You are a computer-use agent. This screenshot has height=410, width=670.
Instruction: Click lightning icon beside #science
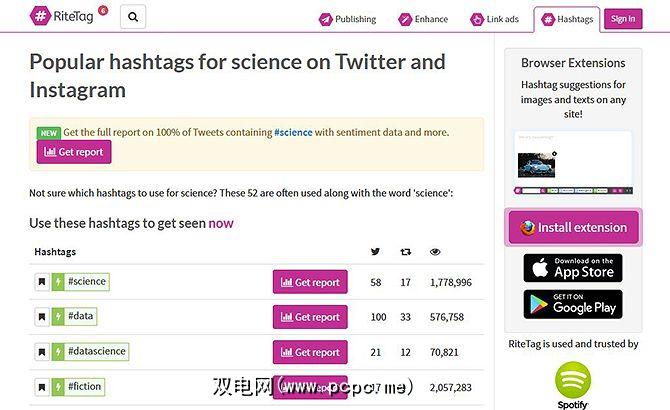(x=56, y=282)
